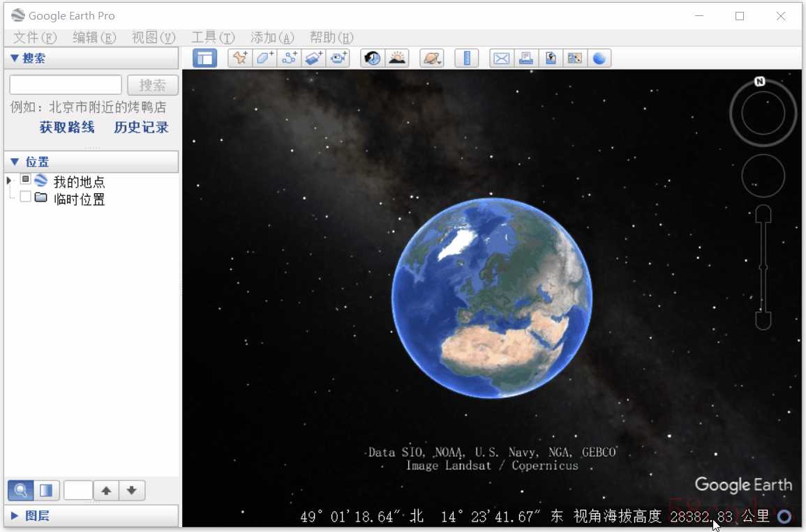This screenshot has width=806, height=532.
Task: Open the ruler measurement tool
Action: [466, 59]
